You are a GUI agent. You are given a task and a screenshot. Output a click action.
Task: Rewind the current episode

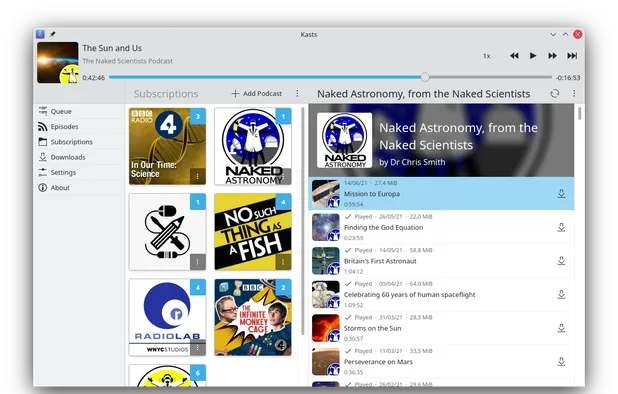(514, 56)
